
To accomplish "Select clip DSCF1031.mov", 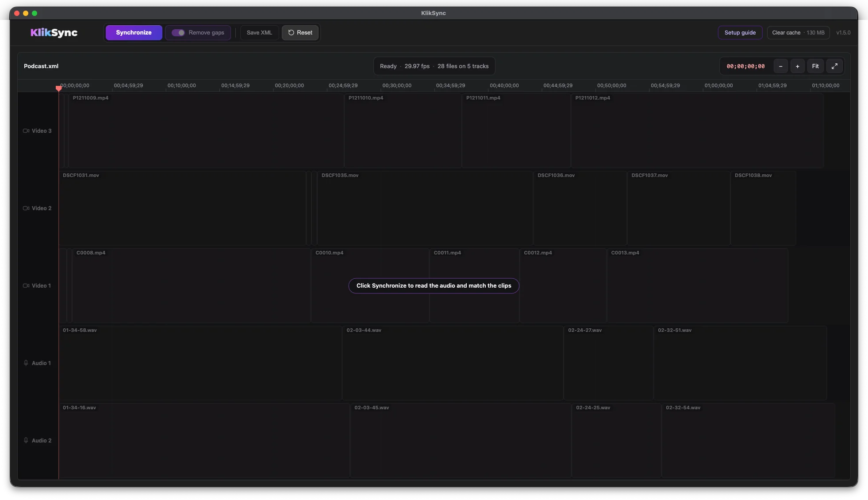I will pyautogui.click(x=182, y=208).
